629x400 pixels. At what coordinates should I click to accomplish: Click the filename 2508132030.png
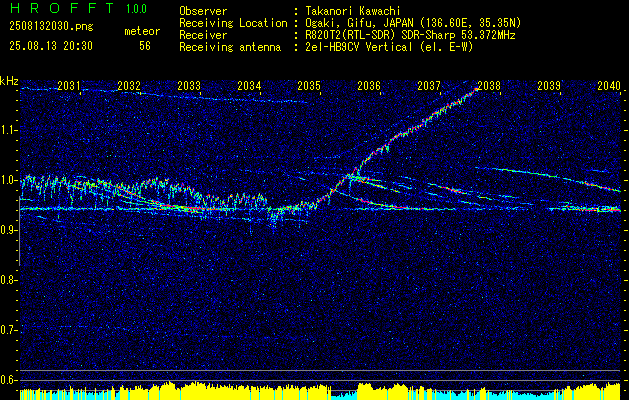pos(51,27)
